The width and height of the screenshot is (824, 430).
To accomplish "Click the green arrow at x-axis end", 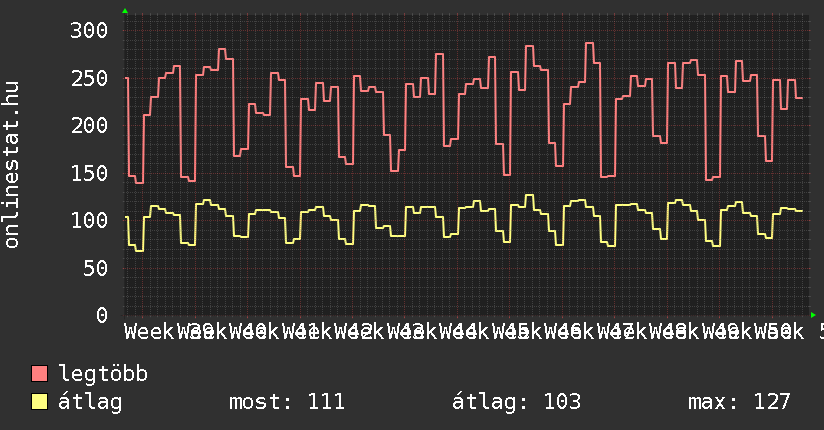I will tap(814, 315).
